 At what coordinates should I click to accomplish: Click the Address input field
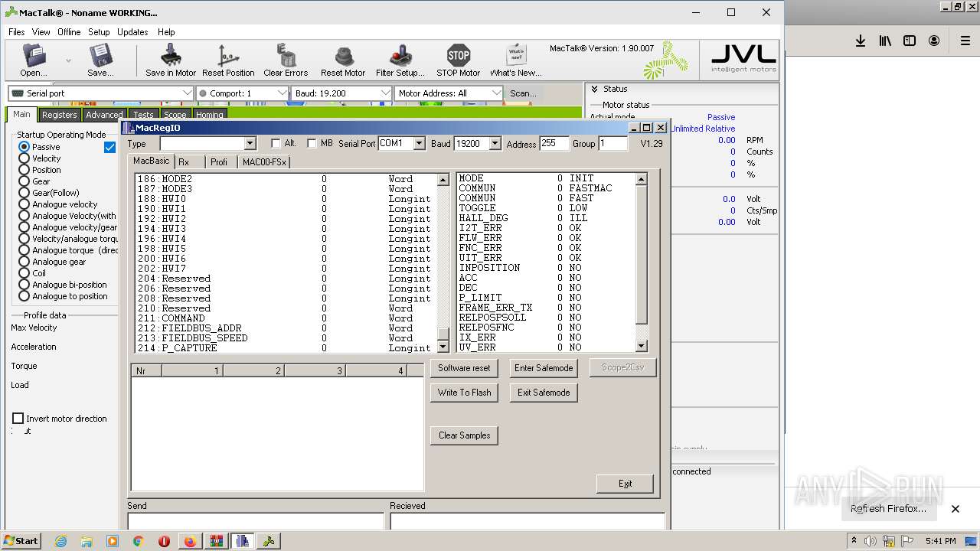click(x=554, y=143)
